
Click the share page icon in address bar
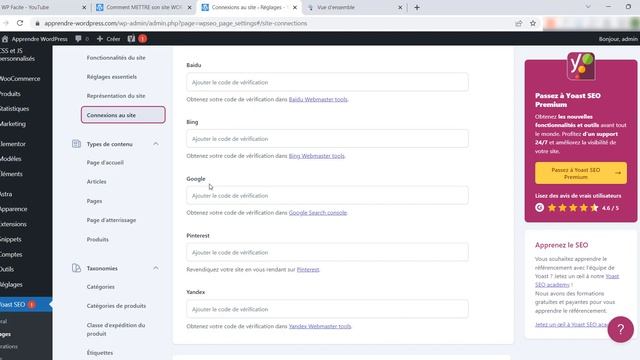coord(518,23)
